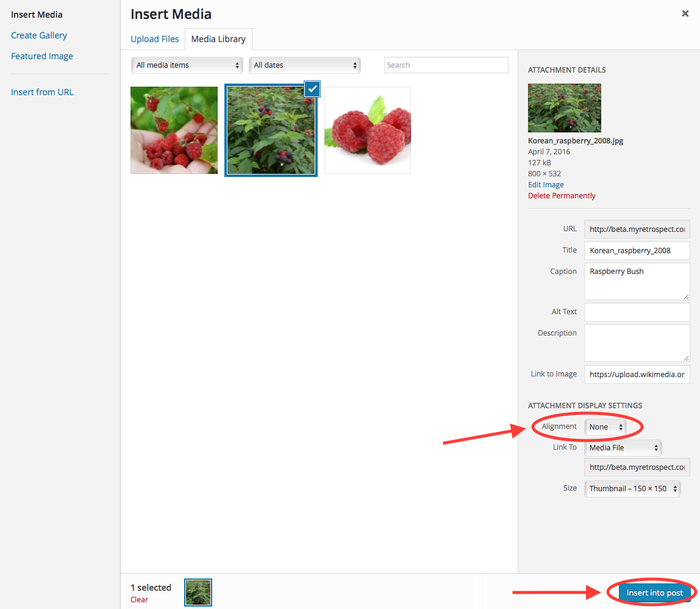Open Create Gallery in the sidebar
This screenshot has height=609, width=700.
(x=39, y=35)
